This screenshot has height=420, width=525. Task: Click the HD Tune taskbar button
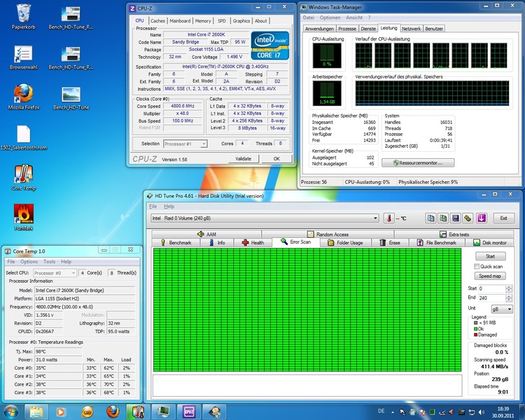click(x=215, y=412)
